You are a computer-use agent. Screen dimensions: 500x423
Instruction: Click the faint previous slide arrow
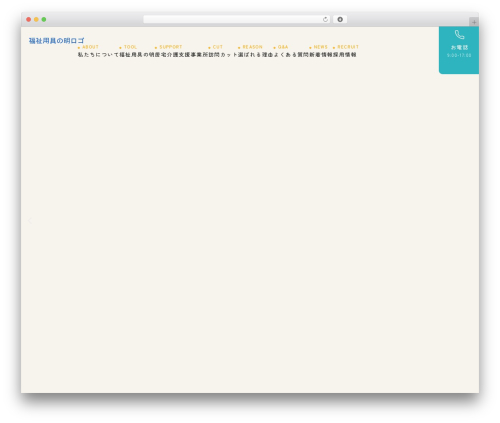click(x=30, y=221)
